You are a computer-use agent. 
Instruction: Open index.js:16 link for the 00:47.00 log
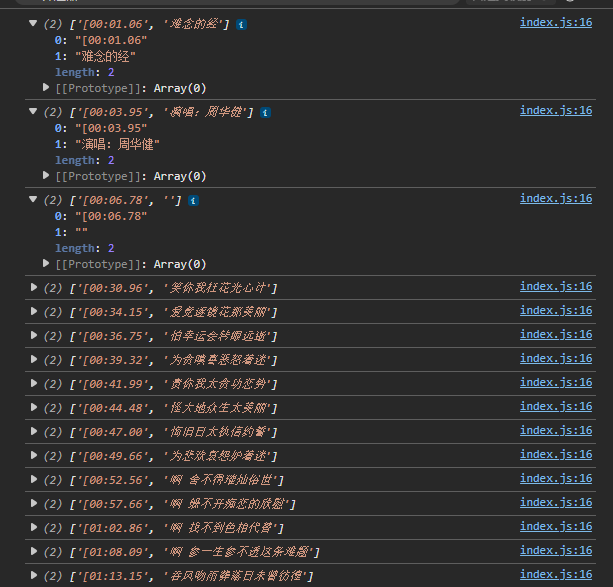point(556,431)
